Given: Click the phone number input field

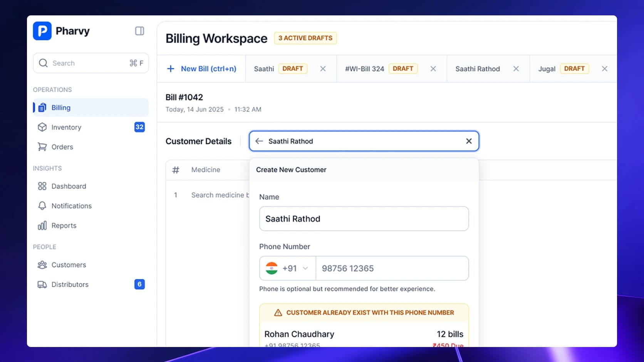Looking at the screenshot, I should [392, 269].
